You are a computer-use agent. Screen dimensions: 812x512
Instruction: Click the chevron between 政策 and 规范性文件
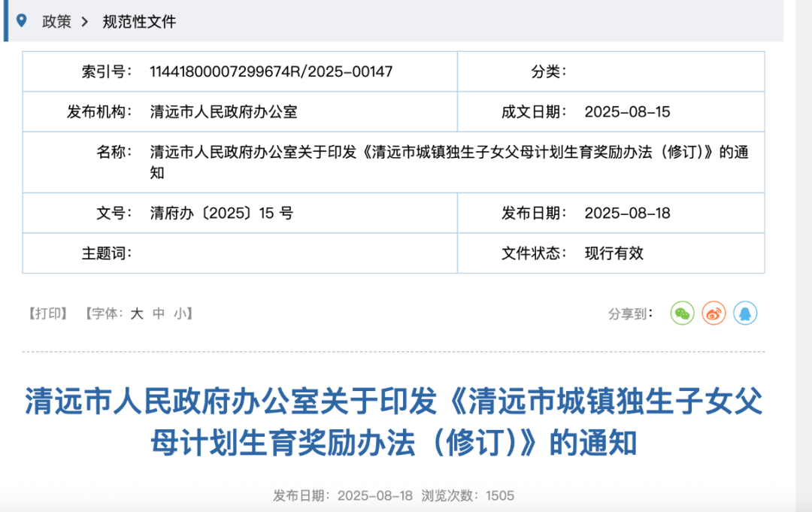coord(84,22)
